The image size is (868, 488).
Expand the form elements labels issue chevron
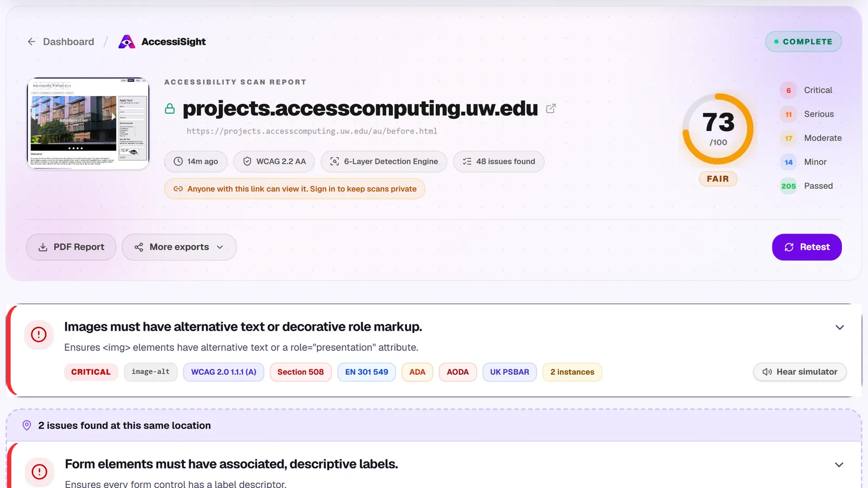coord(839,465)
